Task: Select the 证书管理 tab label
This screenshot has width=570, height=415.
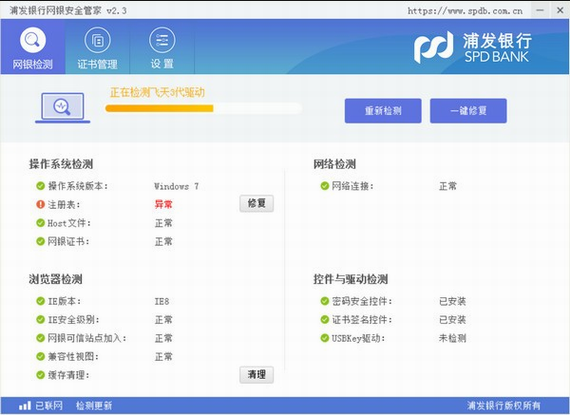Action: point(97,64)
